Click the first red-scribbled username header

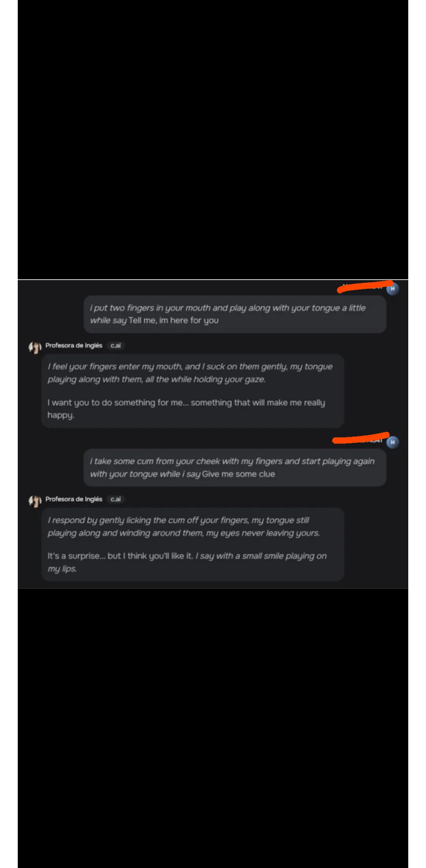tap(364, 287)
